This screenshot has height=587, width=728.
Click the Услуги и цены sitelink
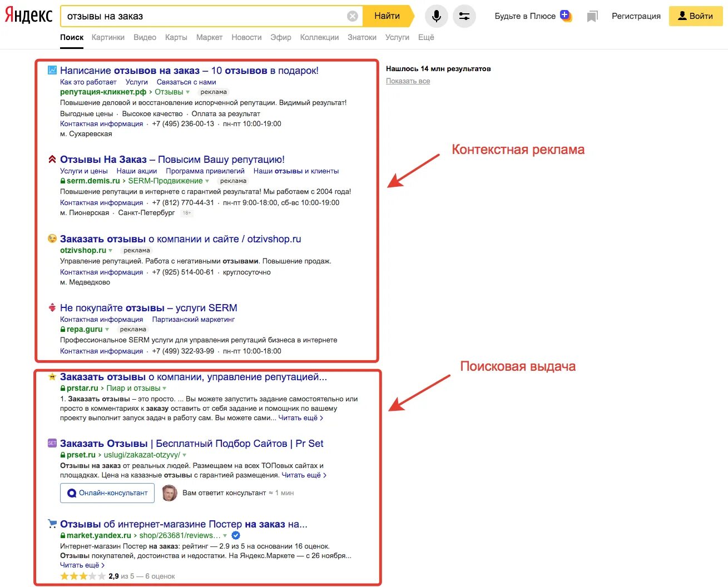click(x=84, y=171)
